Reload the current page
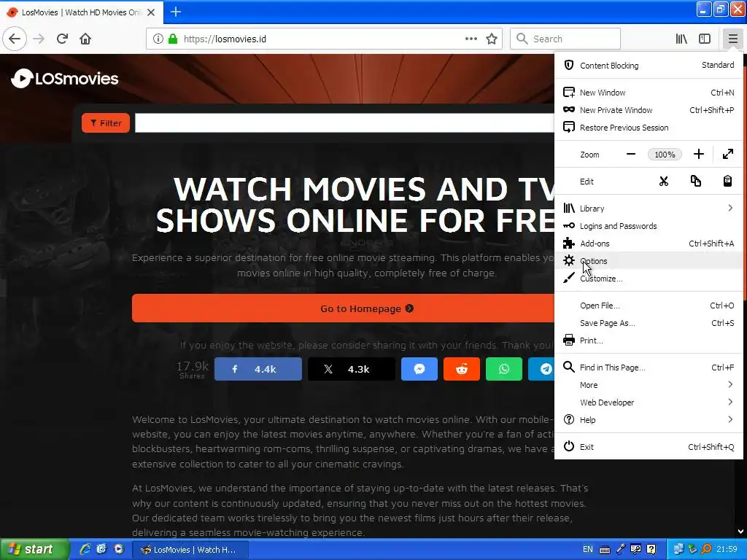Viewport: 747px width, 560px height. pyautogui.click(x=62, y=39)
